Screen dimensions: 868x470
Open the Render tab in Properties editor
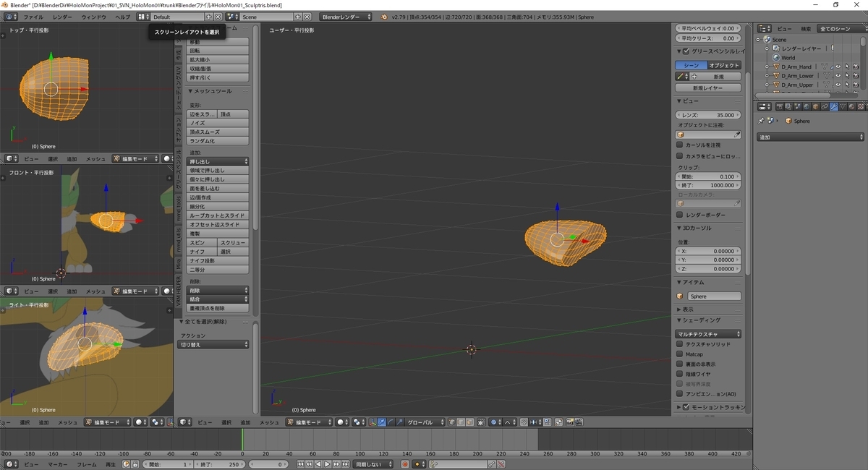pyautogui.click(x=780, y=106)
